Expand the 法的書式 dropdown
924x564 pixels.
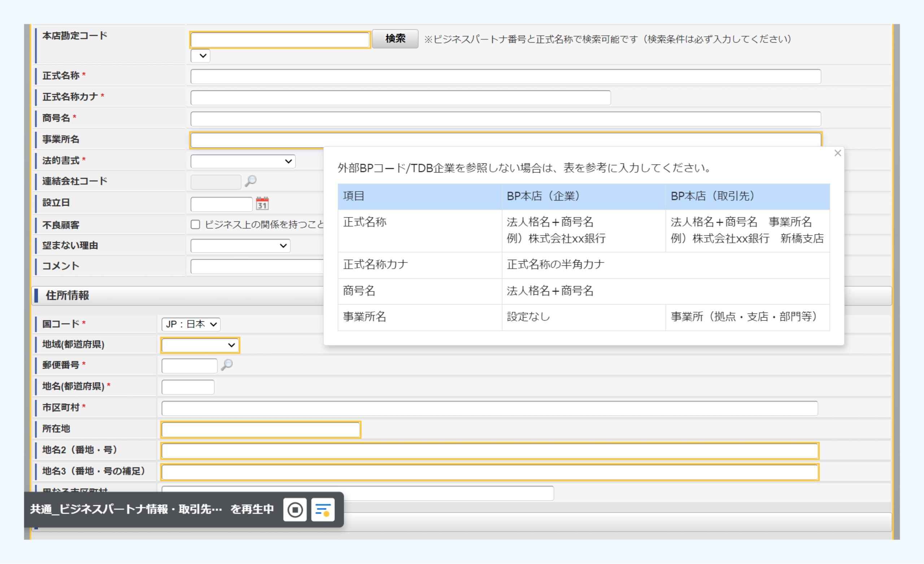tap(243, 162)
